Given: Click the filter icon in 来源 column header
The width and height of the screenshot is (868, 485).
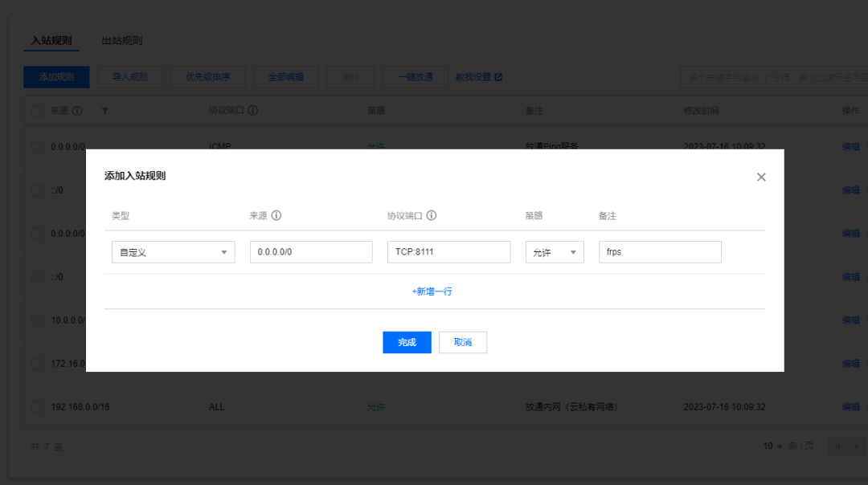Looking at the screenshot, I should pyautogui.click(x=105, y=111).
